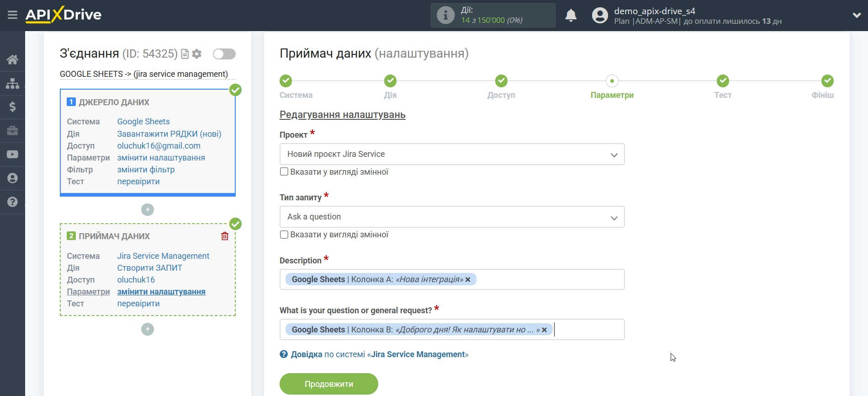Go to the Дія step
This screenshot has width=868, height=396.
click(x=390, y=81)
